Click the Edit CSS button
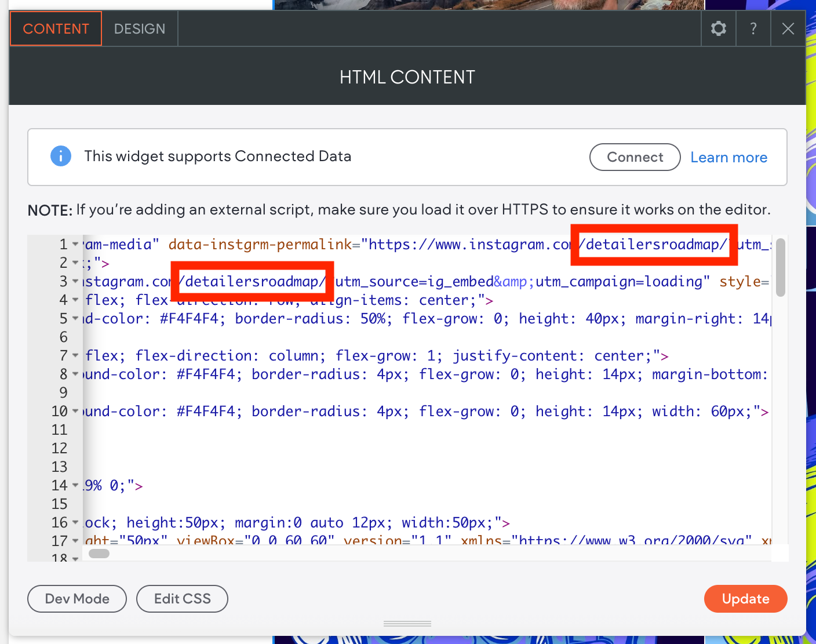Viewport: 816px width, 644px height. 182,599
